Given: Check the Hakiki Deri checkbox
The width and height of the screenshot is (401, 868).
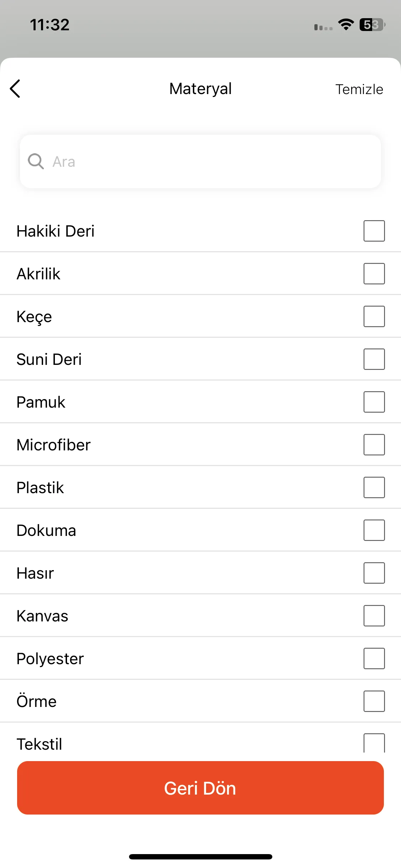Looking at the screenshot, I should click(x=374, y=231).
